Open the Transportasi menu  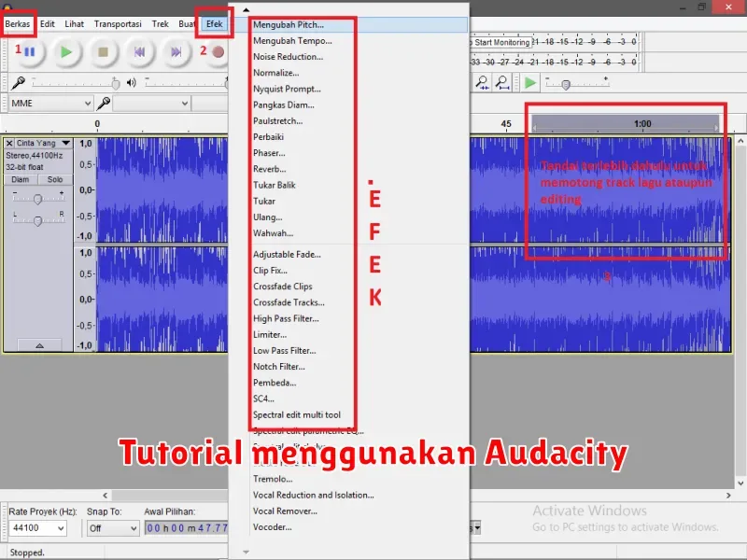click(x=118, y=24)
